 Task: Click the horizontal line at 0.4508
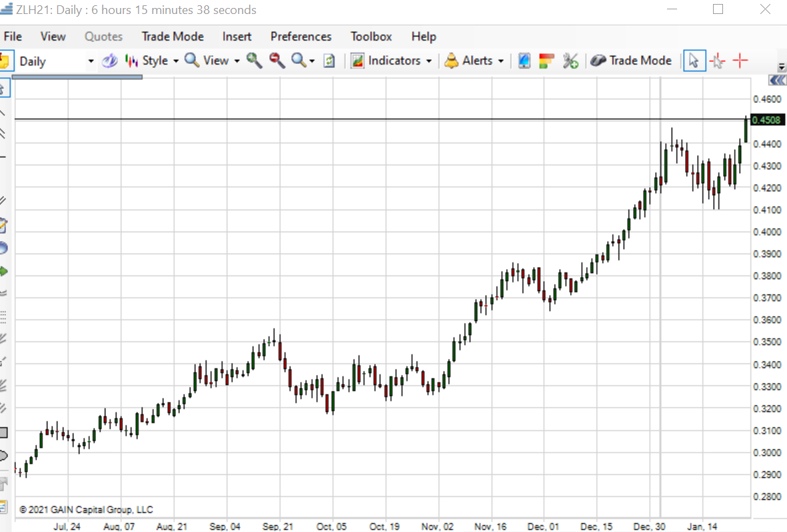(381, 119)
